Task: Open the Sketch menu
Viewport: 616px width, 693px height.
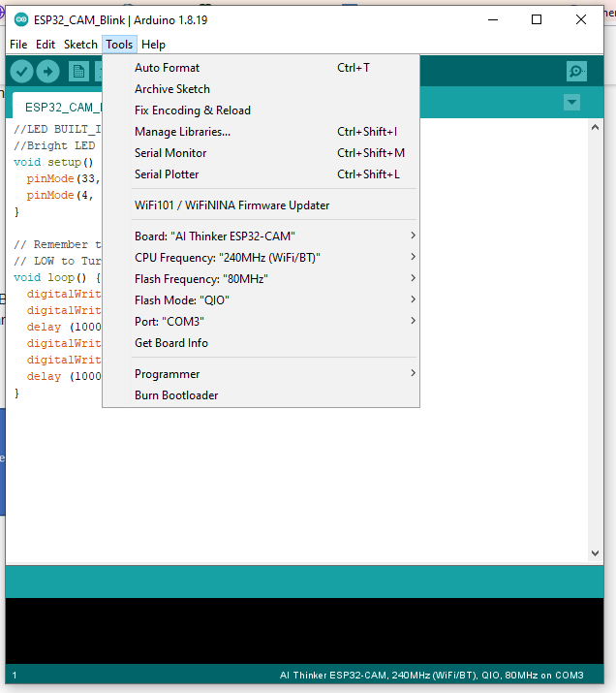Action: point(80,45)
